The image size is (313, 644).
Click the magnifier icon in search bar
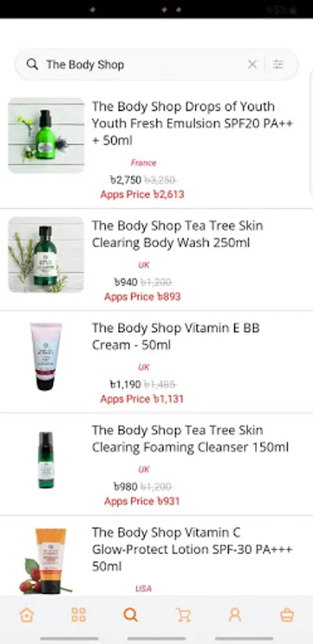coord(32,64)
